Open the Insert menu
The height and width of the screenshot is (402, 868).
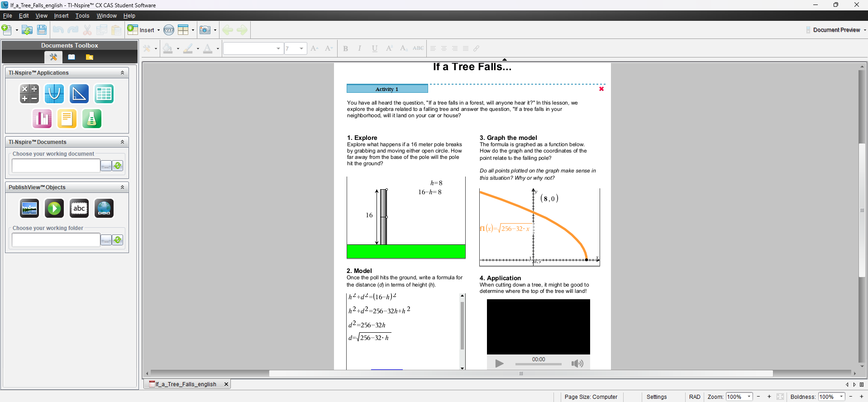coord(61,16)
